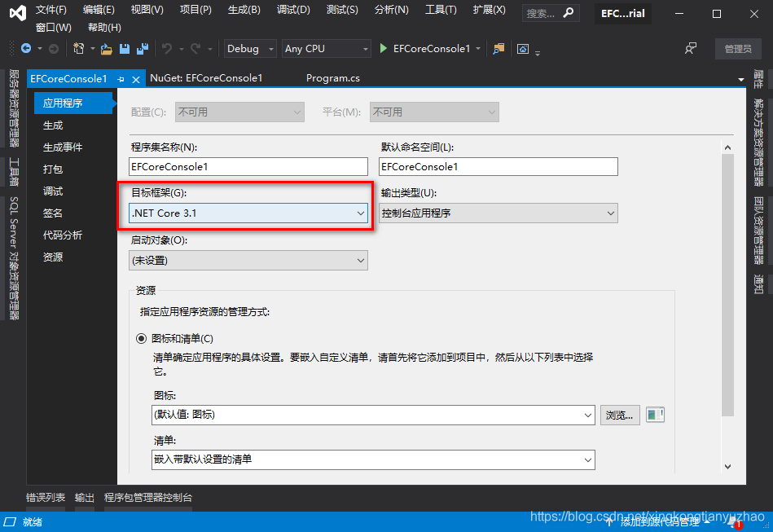The image size is (773, 532).
Task: Click the undo arrow icon
Action: click(167, 48)
